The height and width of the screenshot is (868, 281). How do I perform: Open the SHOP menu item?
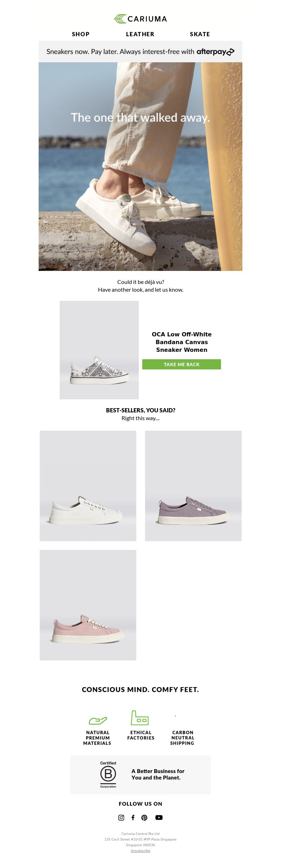81,34
